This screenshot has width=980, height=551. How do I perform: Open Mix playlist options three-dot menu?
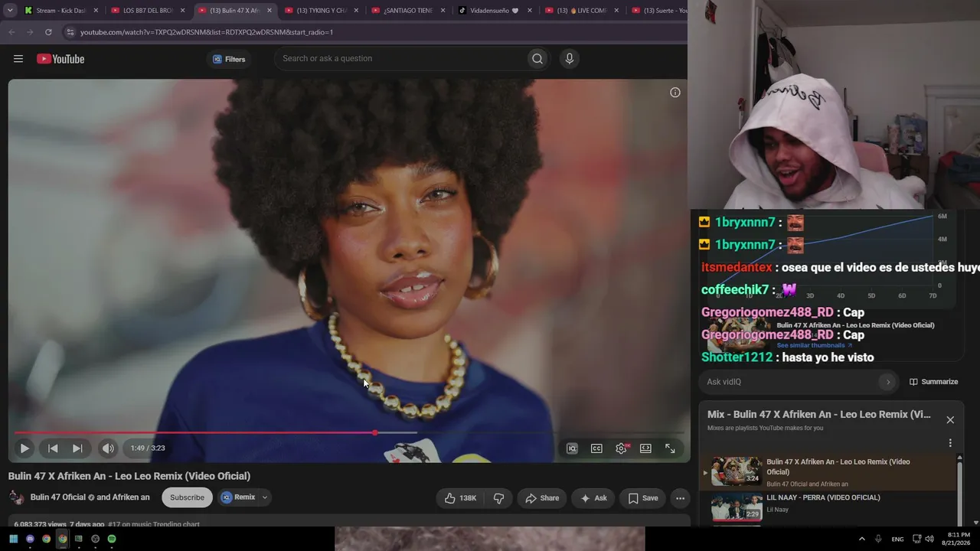[x=950, y=443]
